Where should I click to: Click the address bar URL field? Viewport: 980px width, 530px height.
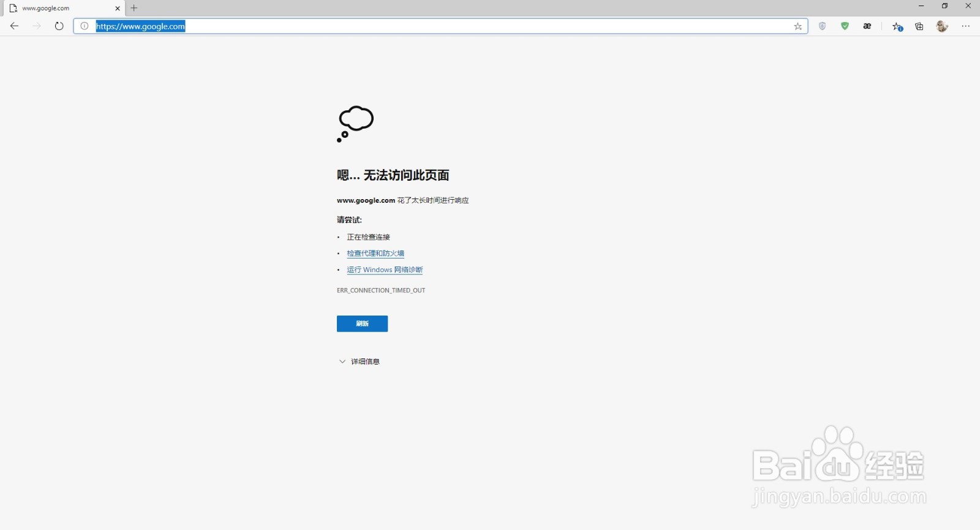(x=441, y=26)
